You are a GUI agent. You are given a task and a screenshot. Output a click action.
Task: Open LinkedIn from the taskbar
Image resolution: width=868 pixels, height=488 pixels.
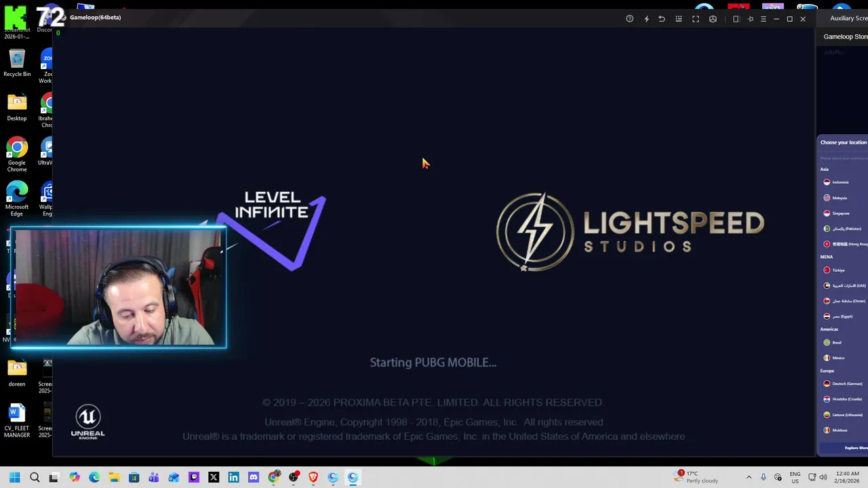coord(233,477)
